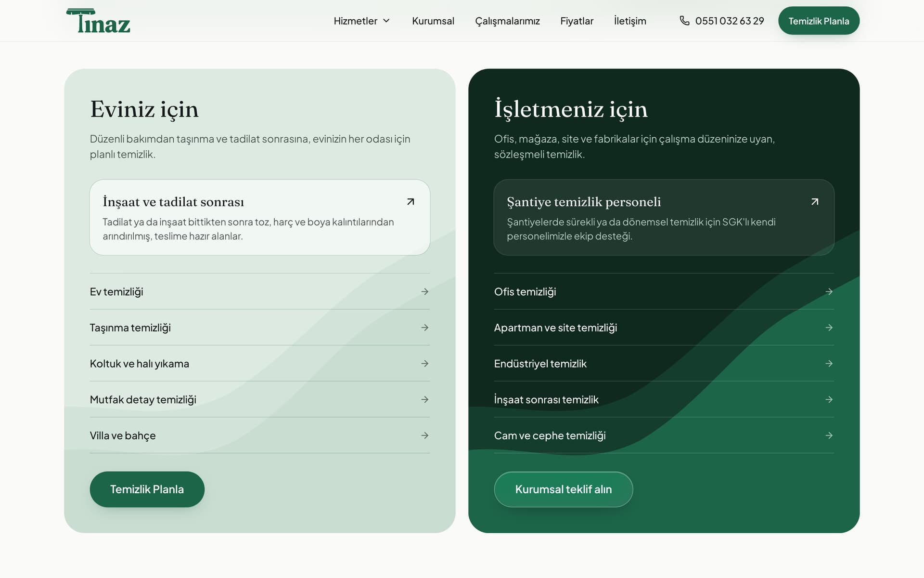Click the Kurumsal teklif alın button
924x578 pixels.
point(564,489)
